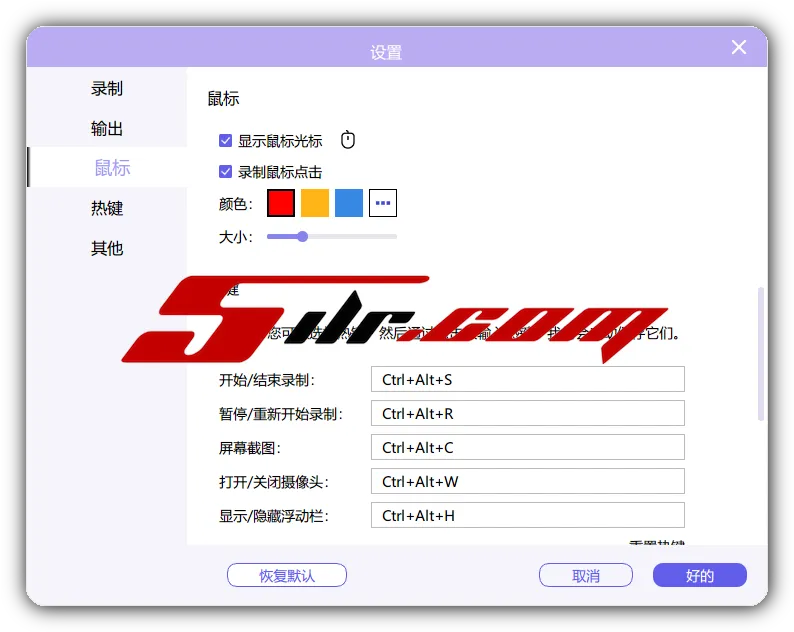
Task: Click the 颜色 label
Action: click(x=235, y=204)
